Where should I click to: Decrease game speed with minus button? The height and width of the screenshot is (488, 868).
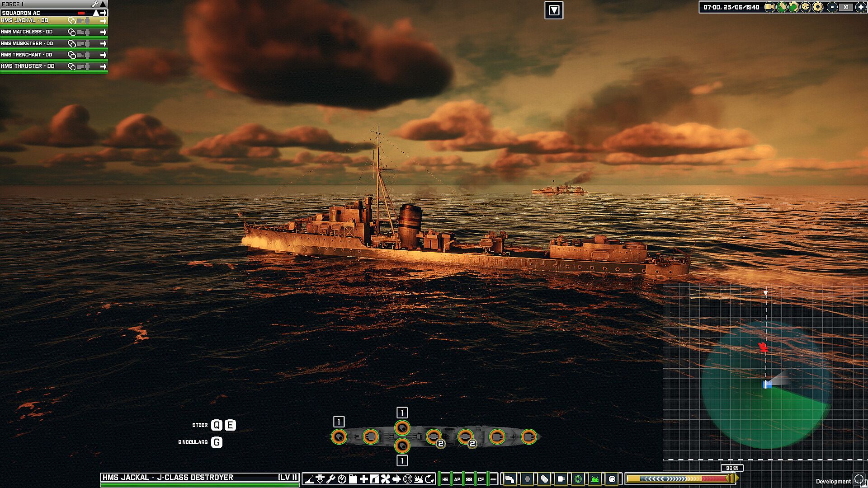tap(832, 7)
